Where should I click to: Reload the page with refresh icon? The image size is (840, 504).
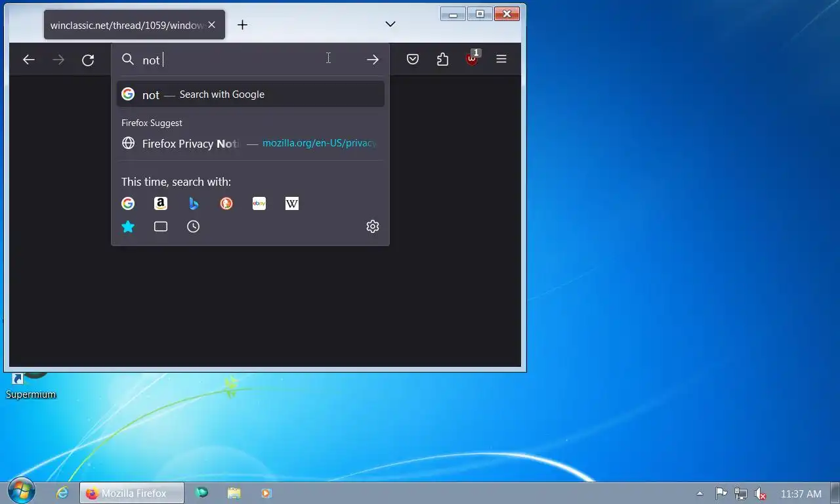pos(88,60)
